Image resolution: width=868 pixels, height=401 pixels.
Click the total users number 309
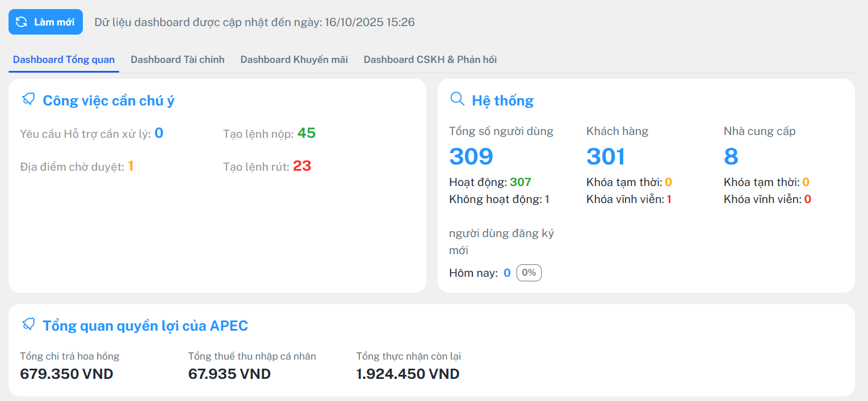471,157
